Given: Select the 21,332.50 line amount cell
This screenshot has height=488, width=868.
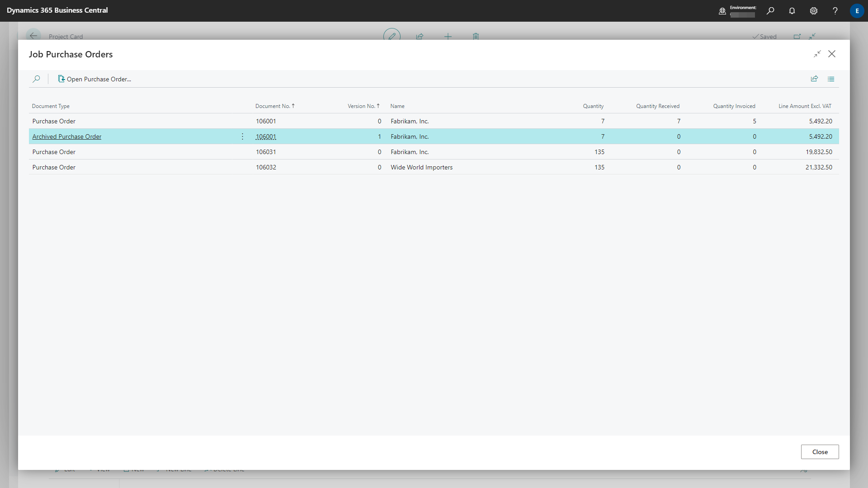Looking at the screenshot, I should coord(819,167).
